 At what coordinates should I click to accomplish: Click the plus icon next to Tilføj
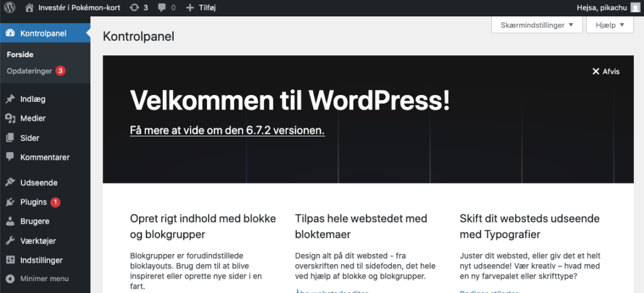coord(190,8)
